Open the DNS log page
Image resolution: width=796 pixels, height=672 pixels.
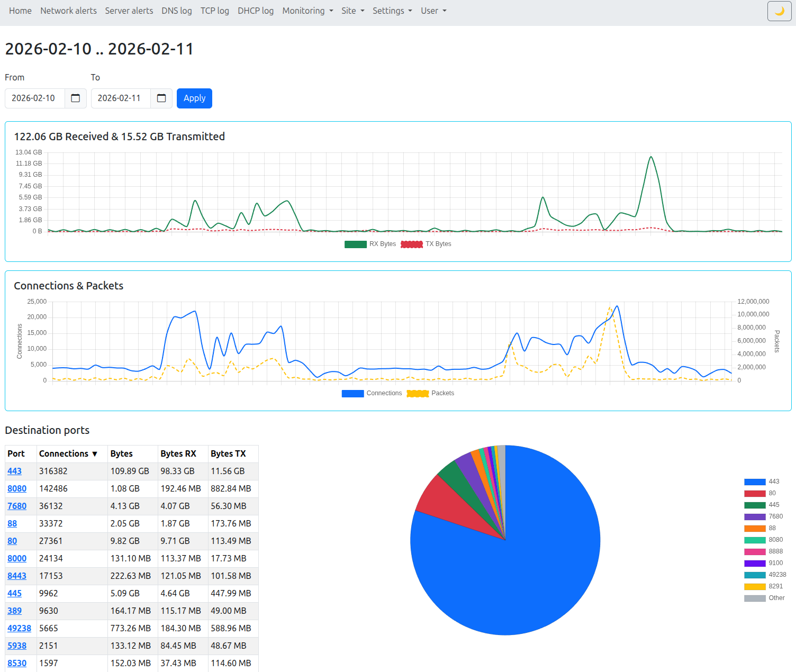[176, 11]
